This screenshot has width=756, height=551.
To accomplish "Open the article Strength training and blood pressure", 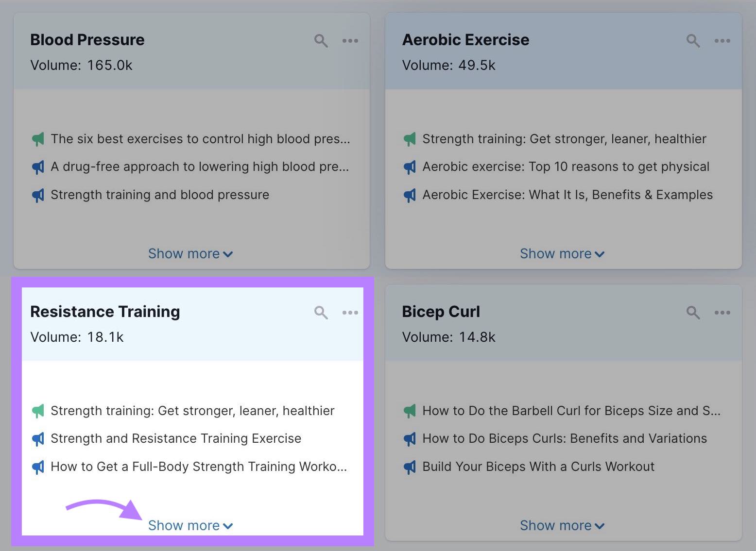I will pyautogui.click(x=160, y=195).
